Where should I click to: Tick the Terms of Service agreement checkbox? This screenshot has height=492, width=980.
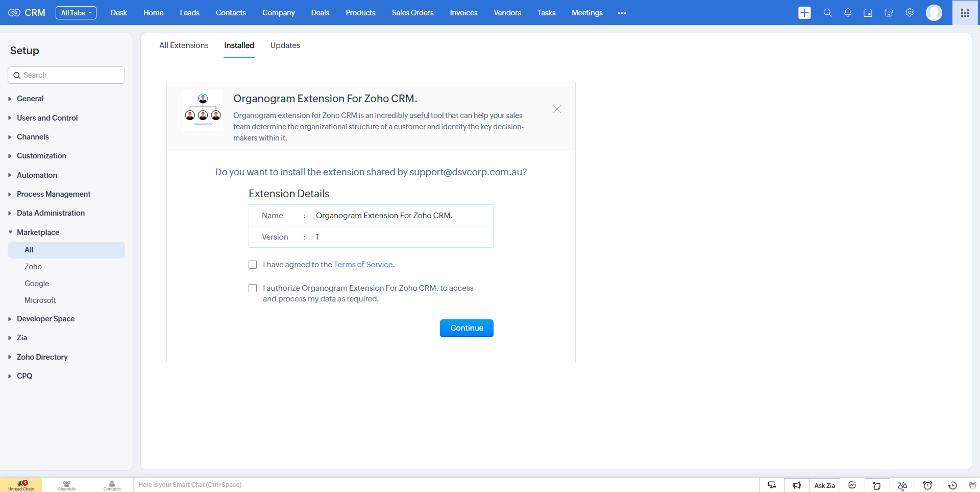click(x=253, y=265)
